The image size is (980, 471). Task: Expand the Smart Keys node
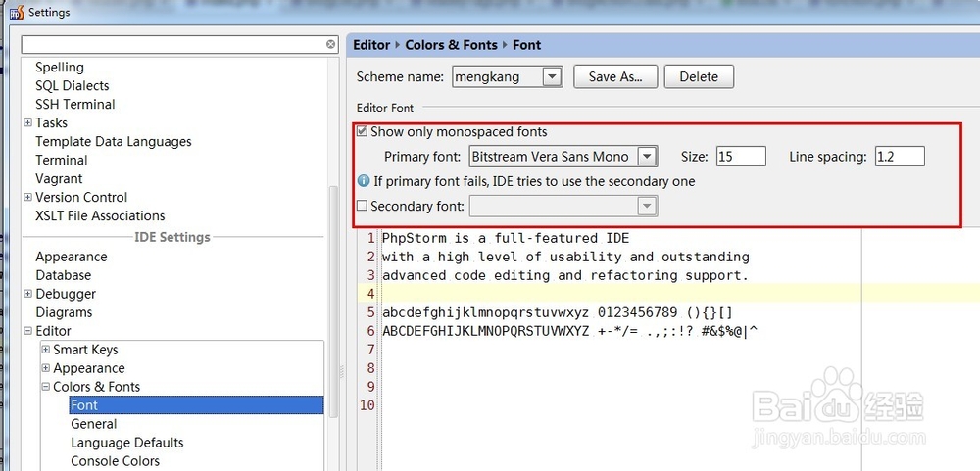click(x=46, y=350)
